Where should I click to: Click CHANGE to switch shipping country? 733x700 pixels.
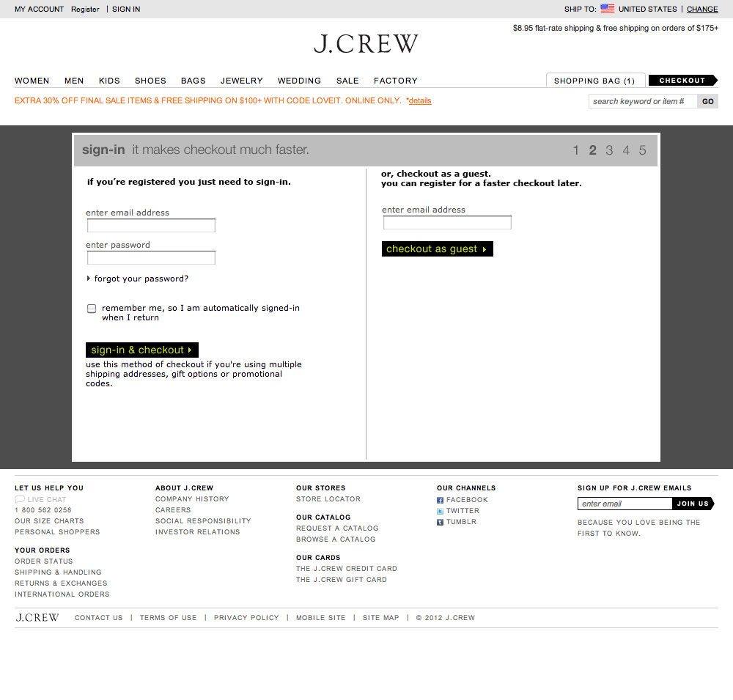(x=701, y=9)
